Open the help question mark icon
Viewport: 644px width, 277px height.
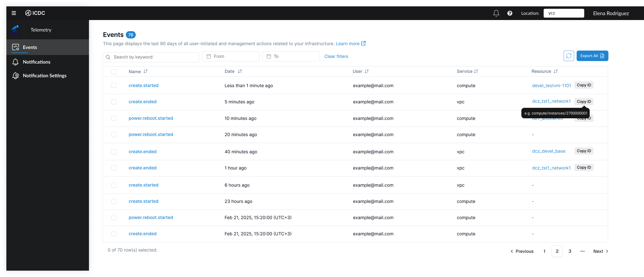(510, 13)
